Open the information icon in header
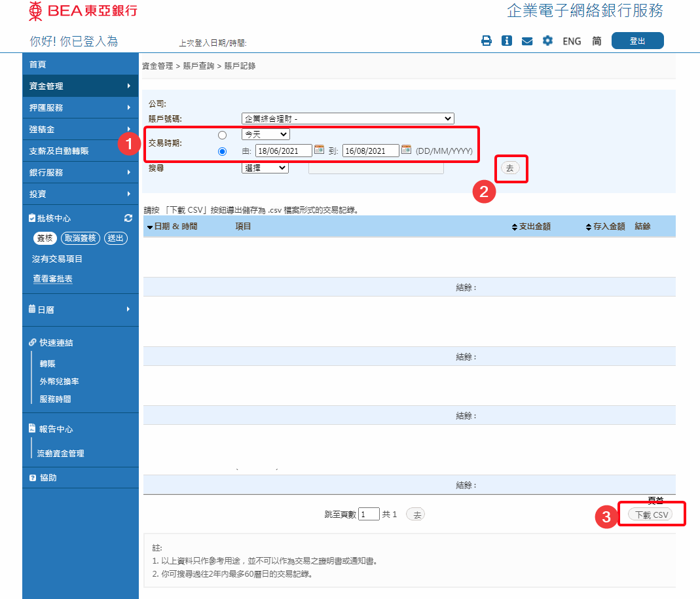The height and width of the screenshot is (599, 700). click(506, 41)
